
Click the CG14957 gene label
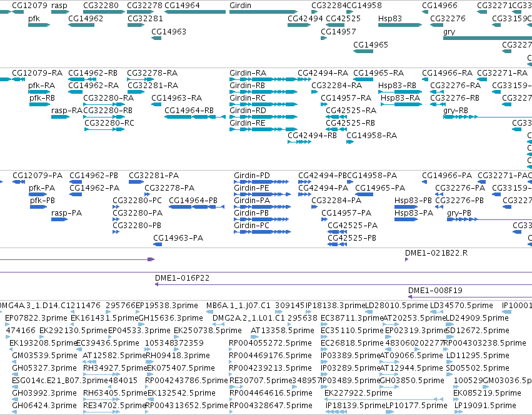(339, 31)
